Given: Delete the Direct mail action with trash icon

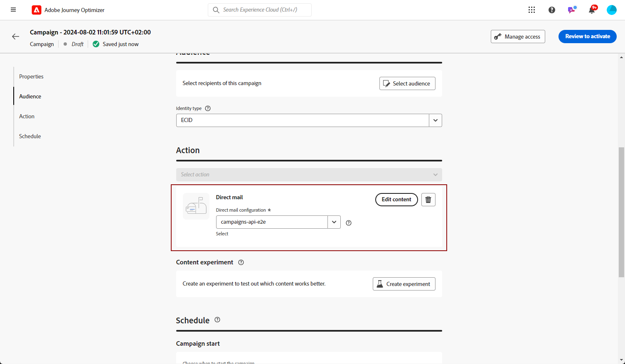Looking at the screenshot, I should click(x=428, y=200).
